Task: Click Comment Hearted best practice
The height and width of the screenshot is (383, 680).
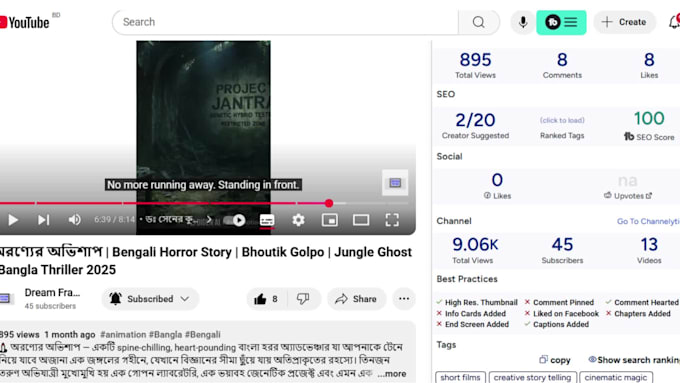Action: click(x=642, y=302)
